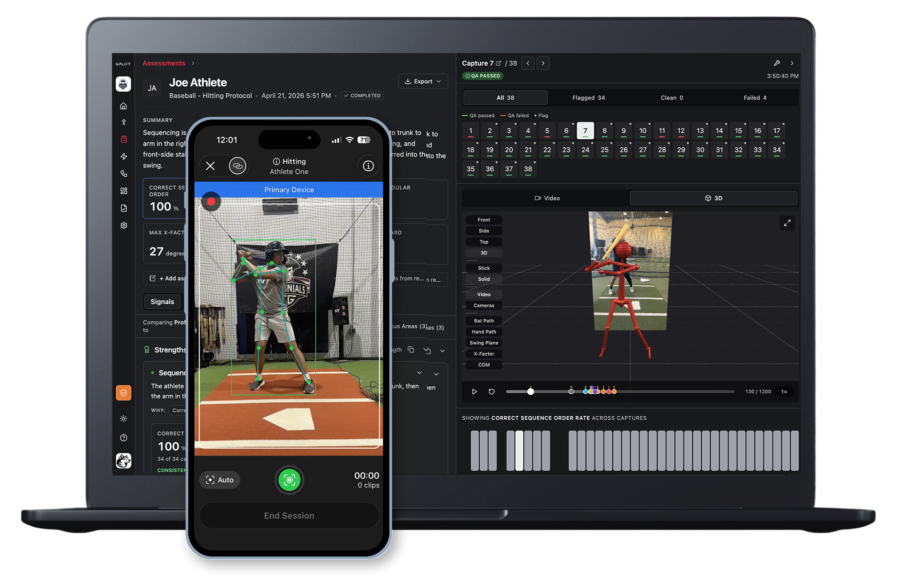Image resolution: width=905 pixels, height=588 pixels.
Task: Close the phone capture session with X
Action: coord(210,166)
